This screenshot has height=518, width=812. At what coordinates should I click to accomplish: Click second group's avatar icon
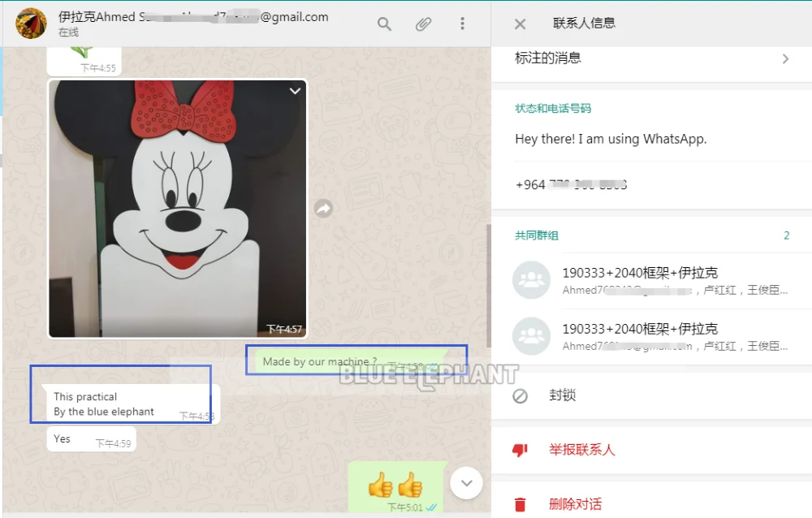coord(531,336)
